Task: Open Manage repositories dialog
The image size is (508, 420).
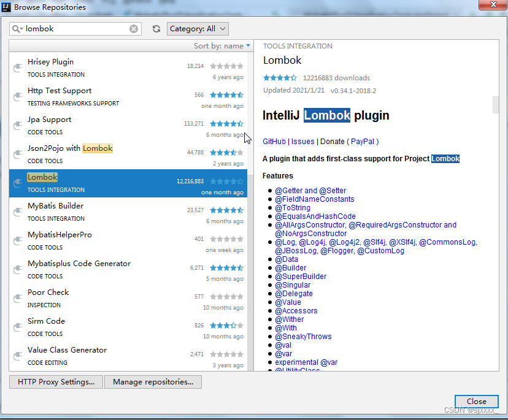Action: tap(153, 382)
